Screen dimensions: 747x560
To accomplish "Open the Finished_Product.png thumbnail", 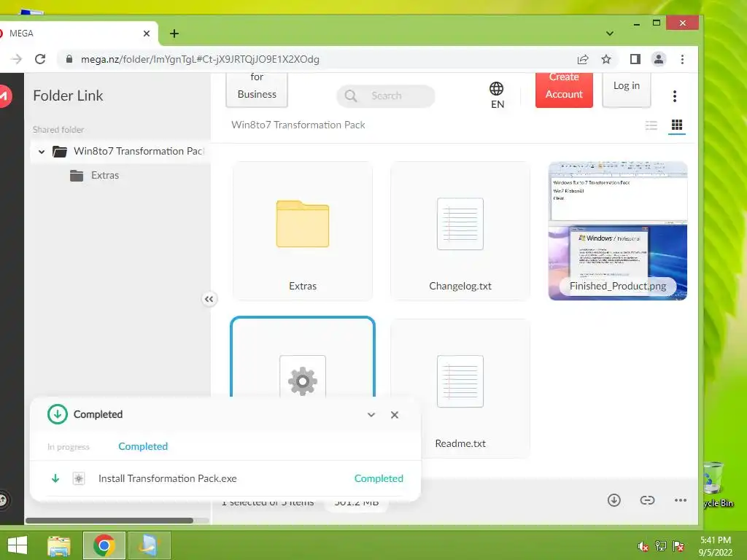I will pyautogui.click(x=618, y=231).
